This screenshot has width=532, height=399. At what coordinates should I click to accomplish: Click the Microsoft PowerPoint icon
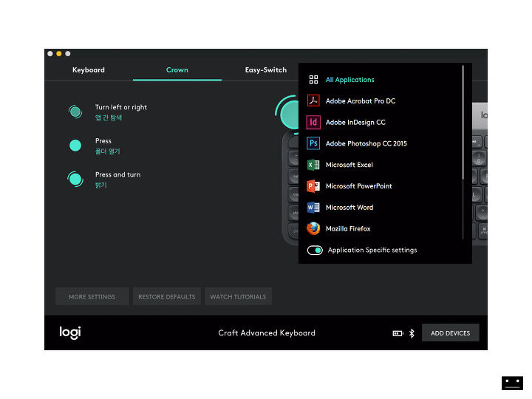pyautogui.click(x=313, y=186)
